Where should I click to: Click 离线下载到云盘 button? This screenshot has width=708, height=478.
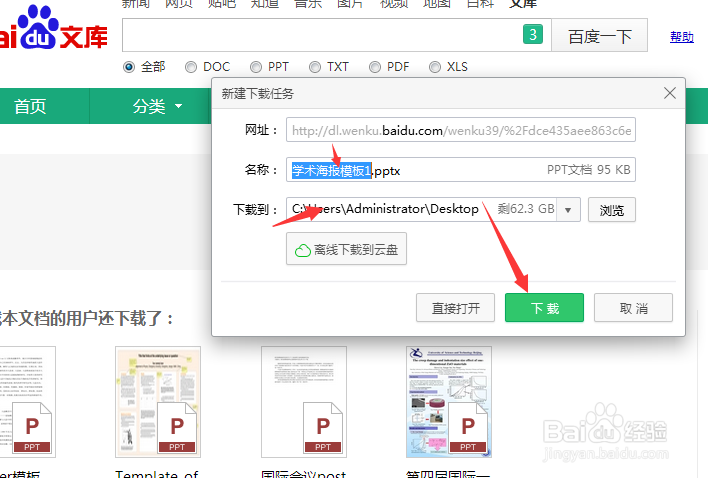click(346, 249)
